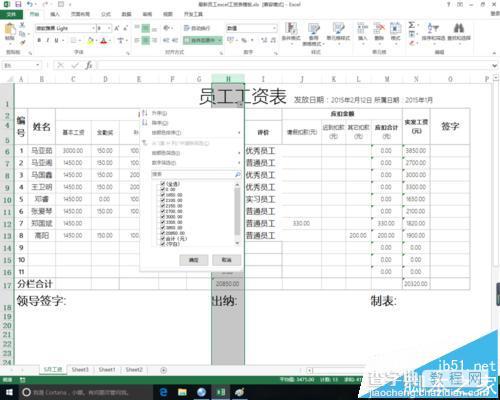This screenshot has width=500, height=400.
Task: Apply Italic formatting
Action: point(48,40)
